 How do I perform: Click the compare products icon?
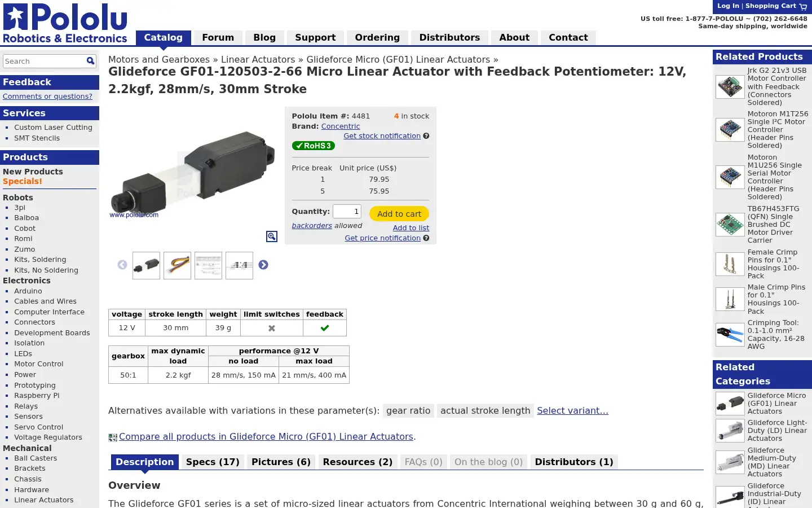113,437
